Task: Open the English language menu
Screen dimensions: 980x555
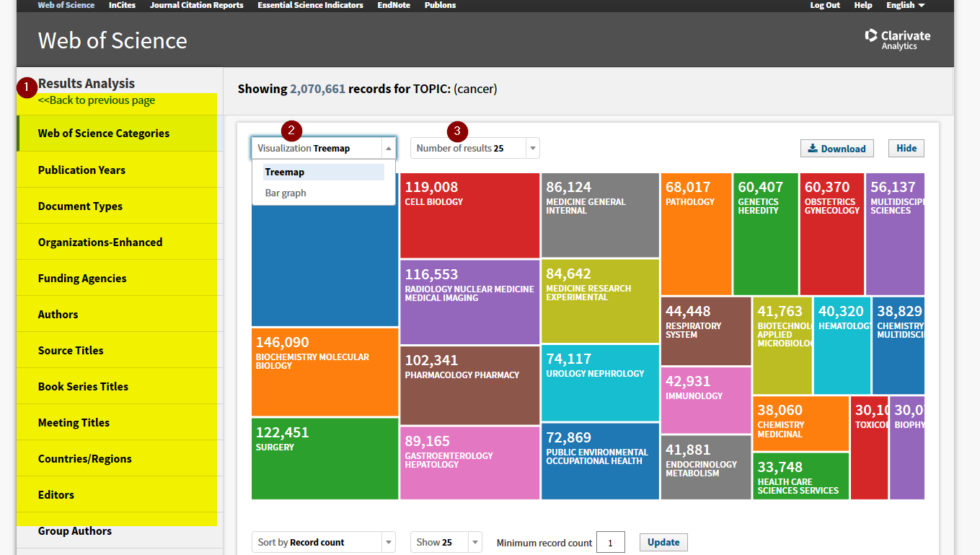Action: (x=905, y=5)
